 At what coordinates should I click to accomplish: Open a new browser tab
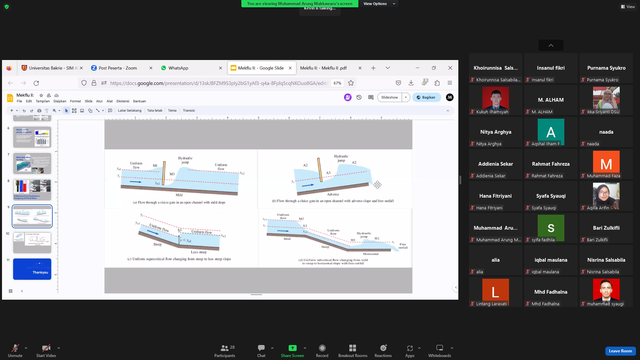click(373, 68)
